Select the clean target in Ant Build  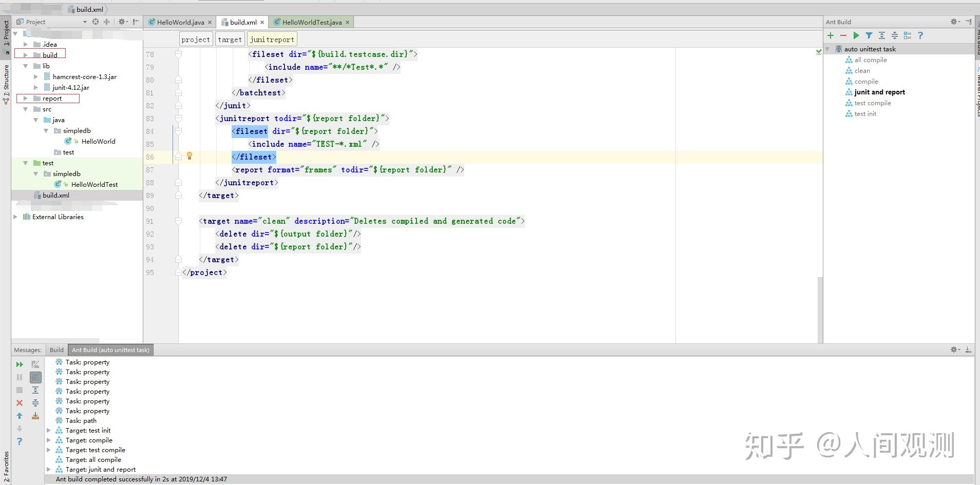pos(862,71)
